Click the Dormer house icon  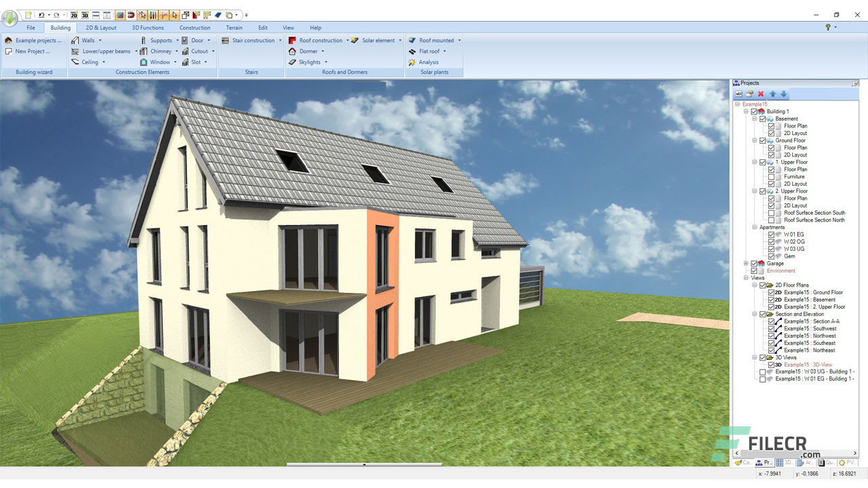pyautogui.click(x=293, y=51)
